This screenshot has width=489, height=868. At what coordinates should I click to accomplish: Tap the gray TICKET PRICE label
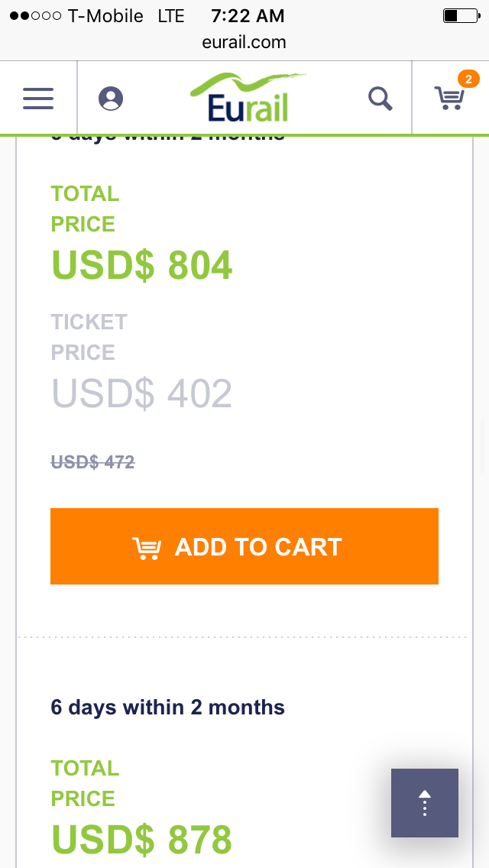(x=89, y=337)
